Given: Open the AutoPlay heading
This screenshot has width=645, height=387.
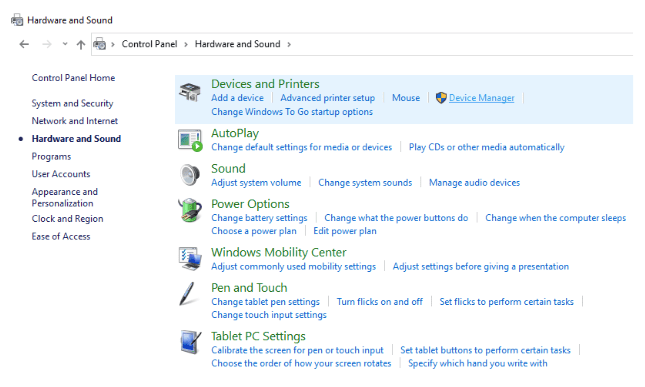Looking at the screenshot, I should coord(235,133).
